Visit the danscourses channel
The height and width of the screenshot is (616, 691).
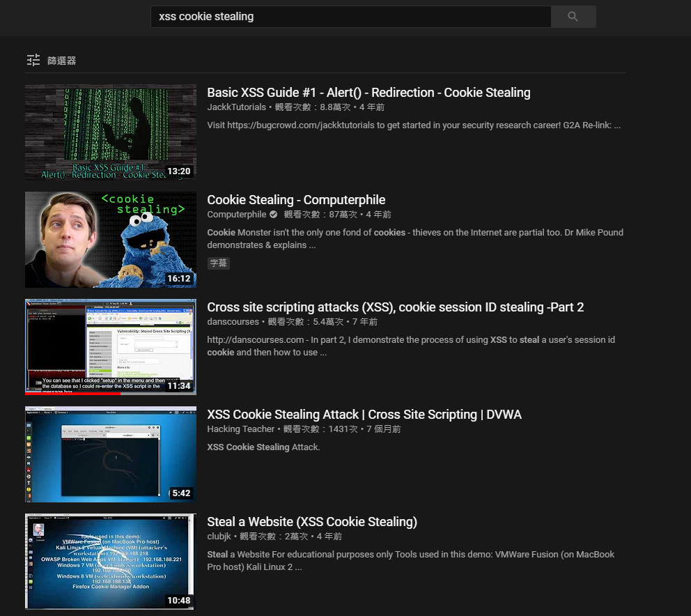233,322
